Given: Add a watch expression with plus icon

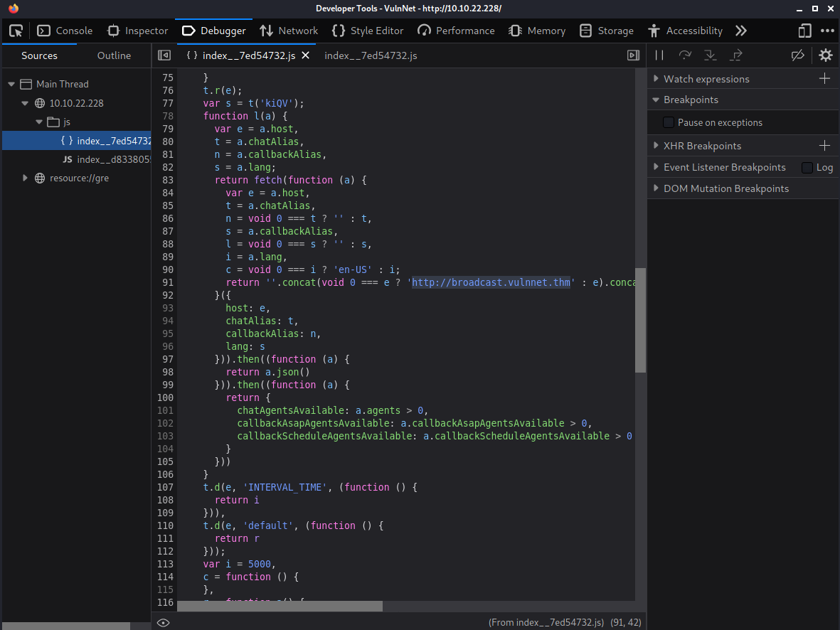Looking at the screenshot, I should (824, 79).
